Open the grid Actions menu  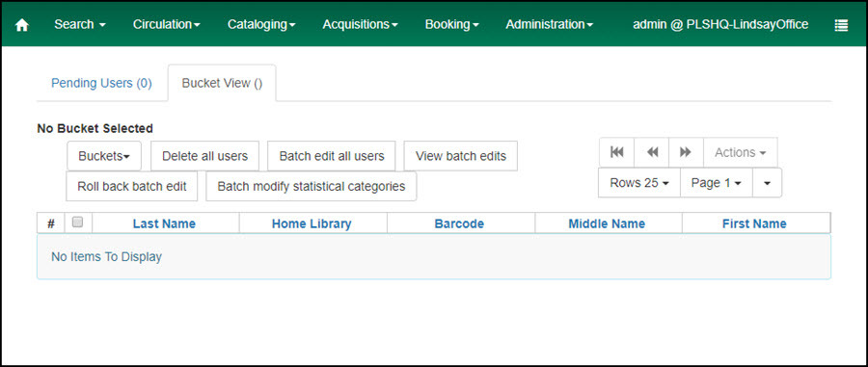click(740, 152)
